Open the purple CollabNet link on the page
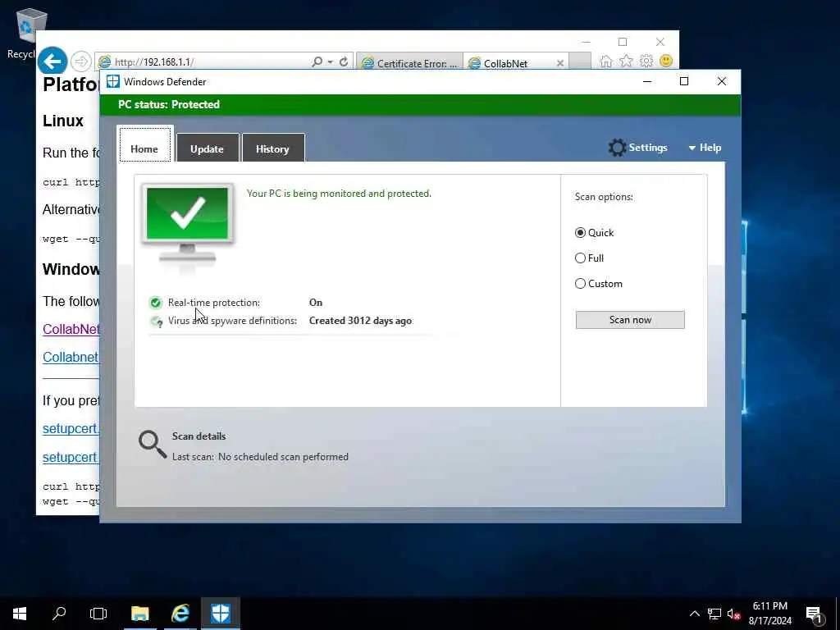The image size is (840, 630). tap(71, 329)
